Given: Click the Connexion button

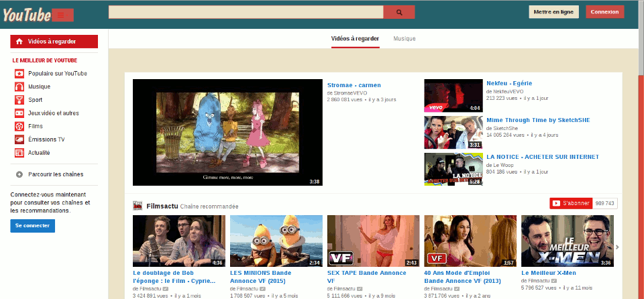Looking at the screenshot, I should [x=604, y=12].
